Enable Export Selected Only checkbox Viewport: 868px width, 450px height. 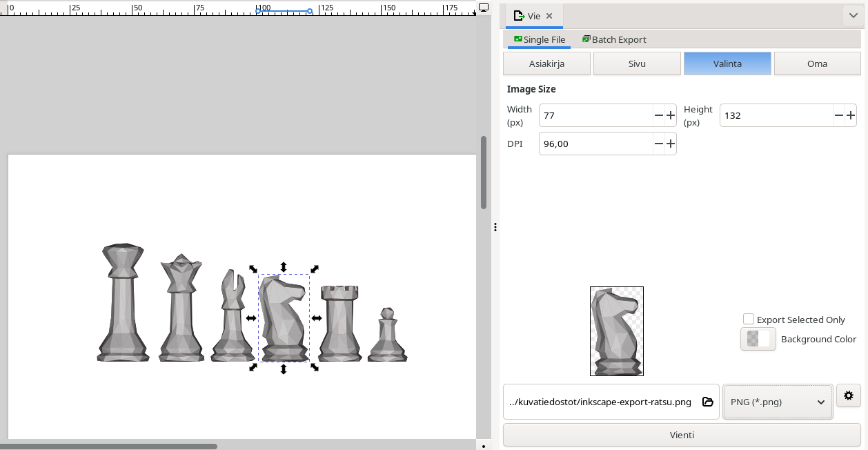pos(749,319)
